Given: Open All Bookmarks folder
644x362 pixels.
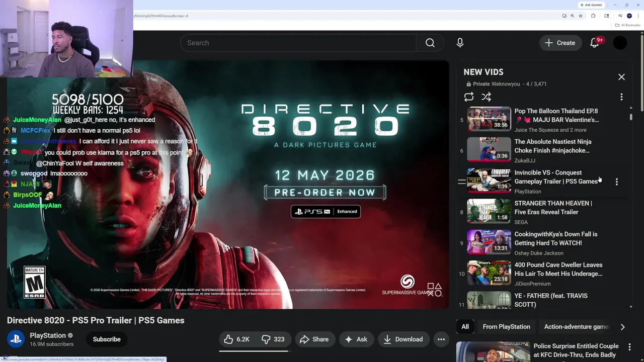Looking at the screenshot, I should tap(628, 25).
